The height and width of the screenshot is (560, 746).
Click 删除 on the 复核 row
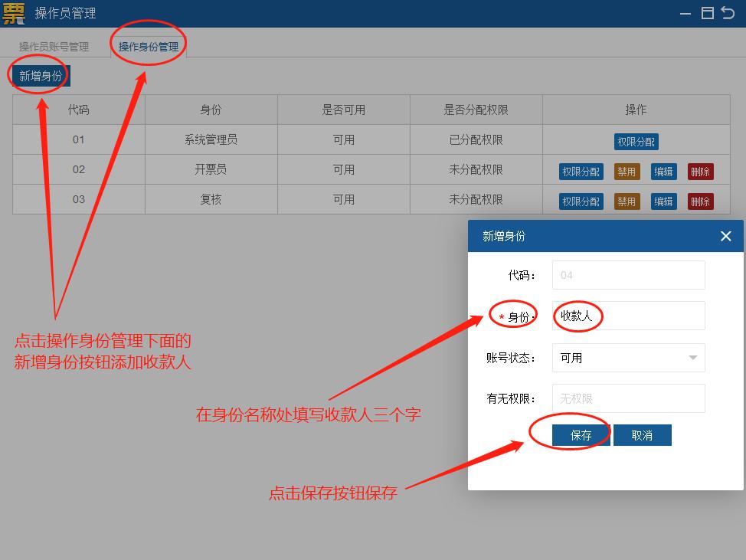(x=700, y=199)
